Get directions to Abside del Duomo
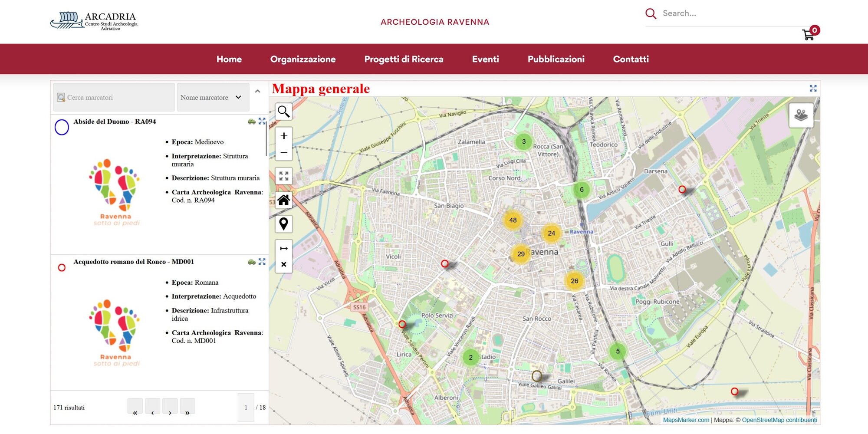The image size is (868, 434). pos(251,122)
